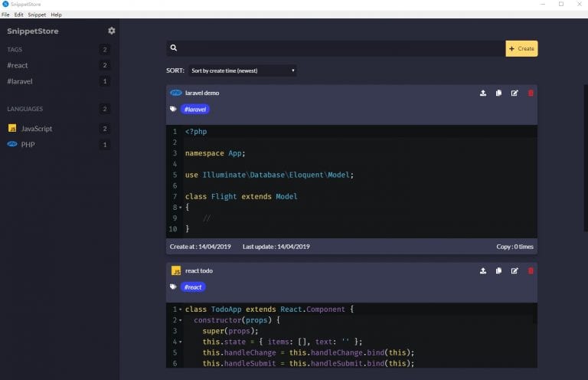Click tag icon in laravel demo card
588x380 pixels.
click(173, 109)
